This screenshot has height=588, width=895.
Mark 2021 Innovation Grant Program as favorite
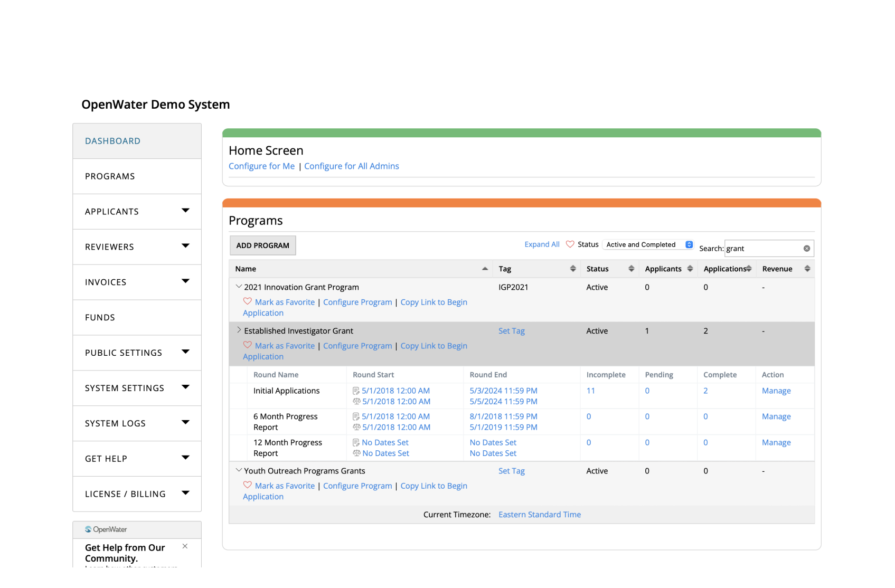(248, 301)
